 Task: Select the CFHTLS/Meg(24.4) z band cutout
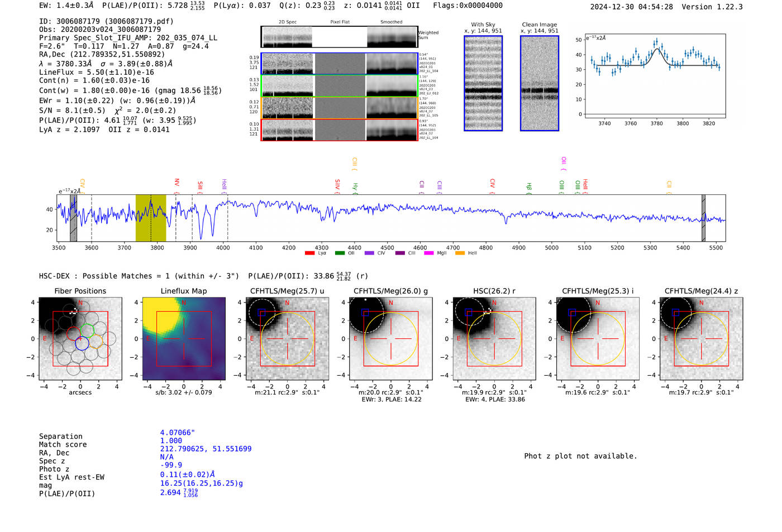702,339
